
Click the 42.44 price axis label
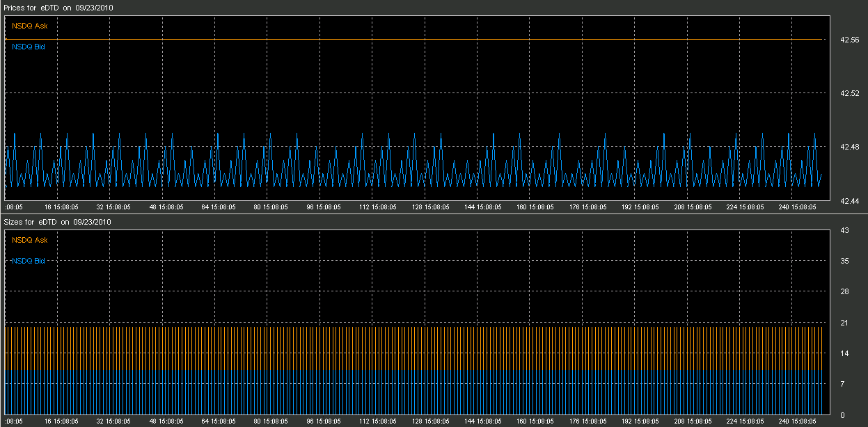(850, 201)
